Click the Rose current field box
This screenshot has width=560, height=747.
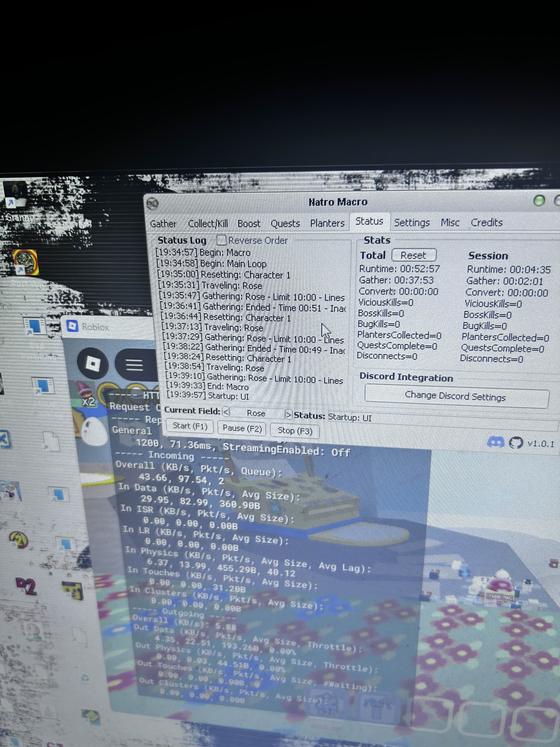point(256,413)
